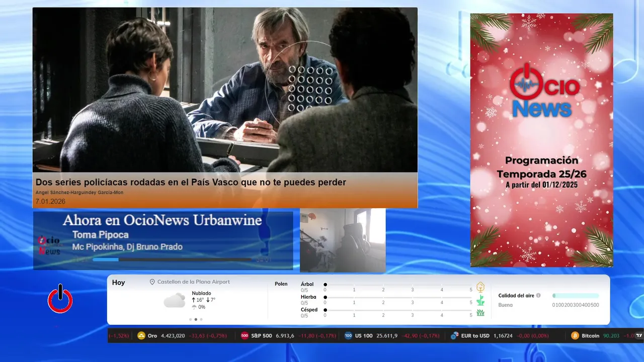644x362 pixels.
Task: Click the Bitcoin price 90.203
Action: coord(611,336)
